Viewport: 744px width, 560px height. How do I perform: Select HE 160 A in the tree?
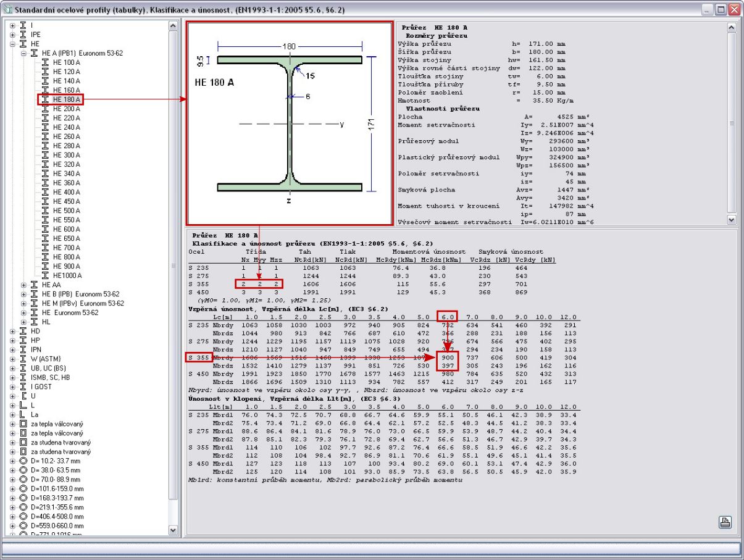[66, 90]
